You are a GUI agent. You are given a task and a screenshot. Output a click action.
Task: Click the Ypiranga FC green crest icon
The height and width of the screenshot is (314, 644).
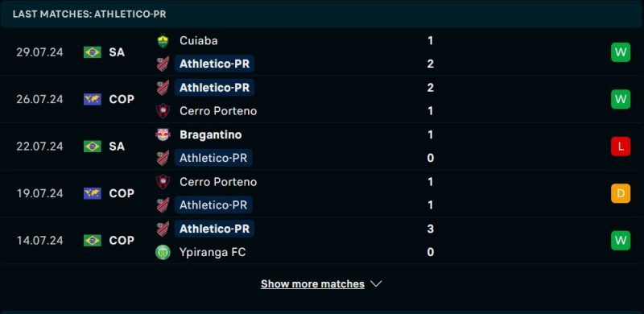[163, 252]
